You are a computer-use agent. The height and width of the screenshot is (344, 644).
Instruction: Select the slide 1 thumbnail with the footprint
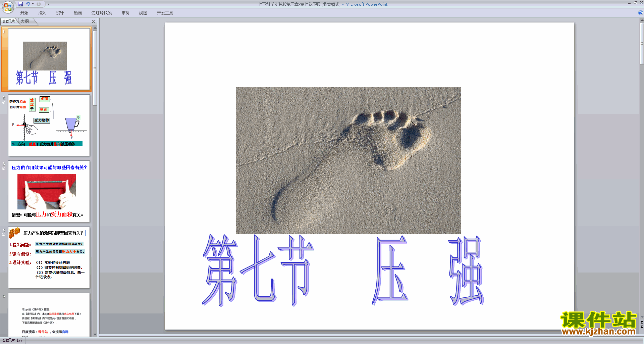(x=49, y=59)
